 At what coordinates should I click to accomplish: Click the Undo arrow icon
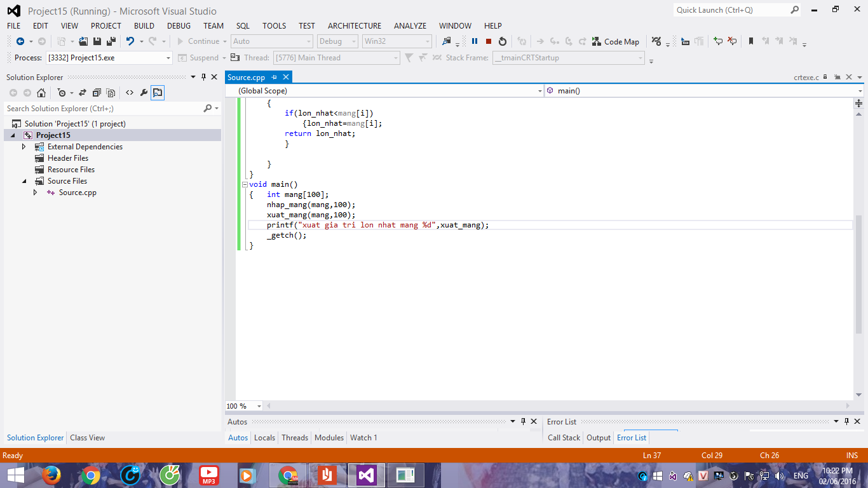(x=130, y=41)
